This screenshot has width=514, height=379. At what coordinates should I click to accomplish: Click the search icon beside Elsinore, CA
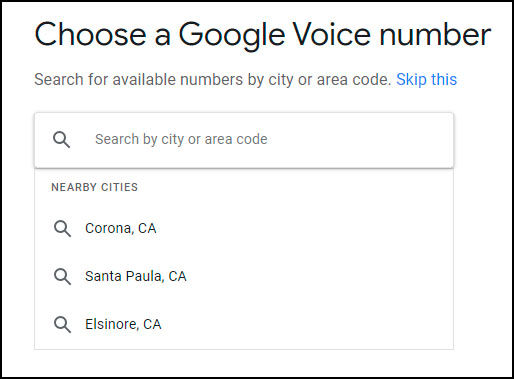(62, 325)
